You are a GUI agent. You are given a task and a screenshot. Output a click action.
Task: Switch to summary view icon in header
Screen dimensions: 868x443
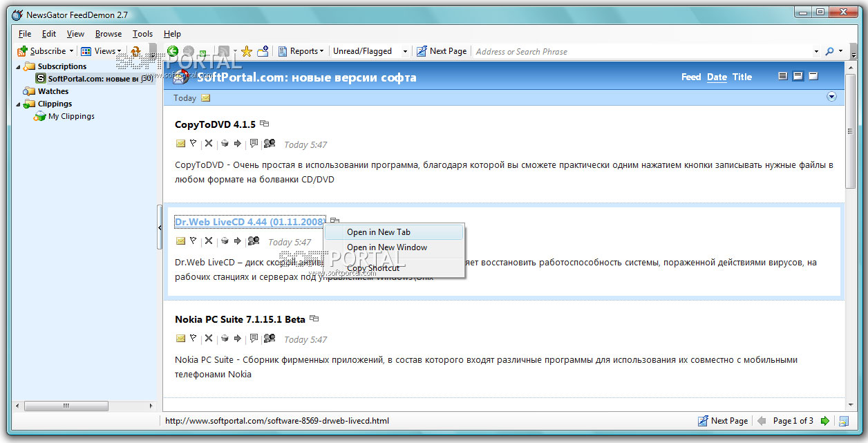(798, 77)
